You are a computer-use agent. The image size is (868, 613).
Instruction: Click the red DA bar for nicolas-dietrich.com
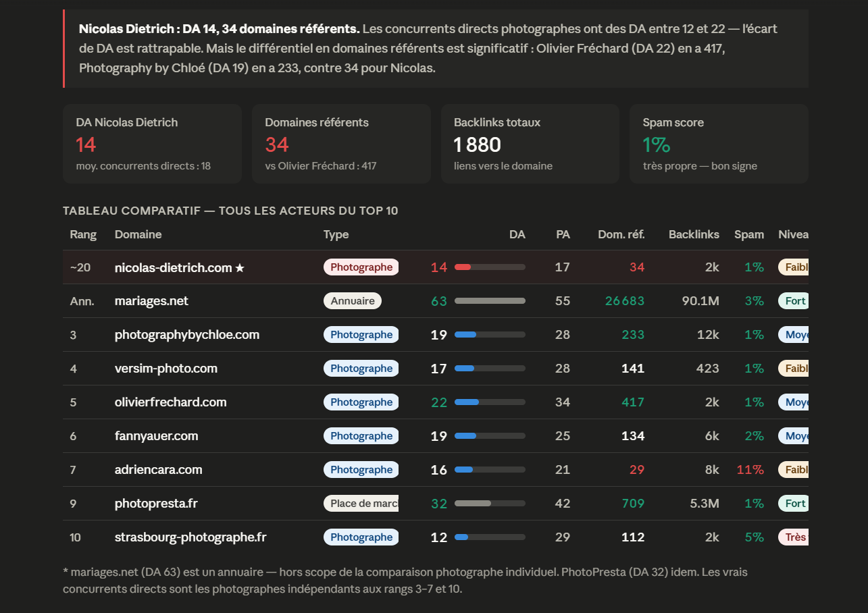point(463,267)
